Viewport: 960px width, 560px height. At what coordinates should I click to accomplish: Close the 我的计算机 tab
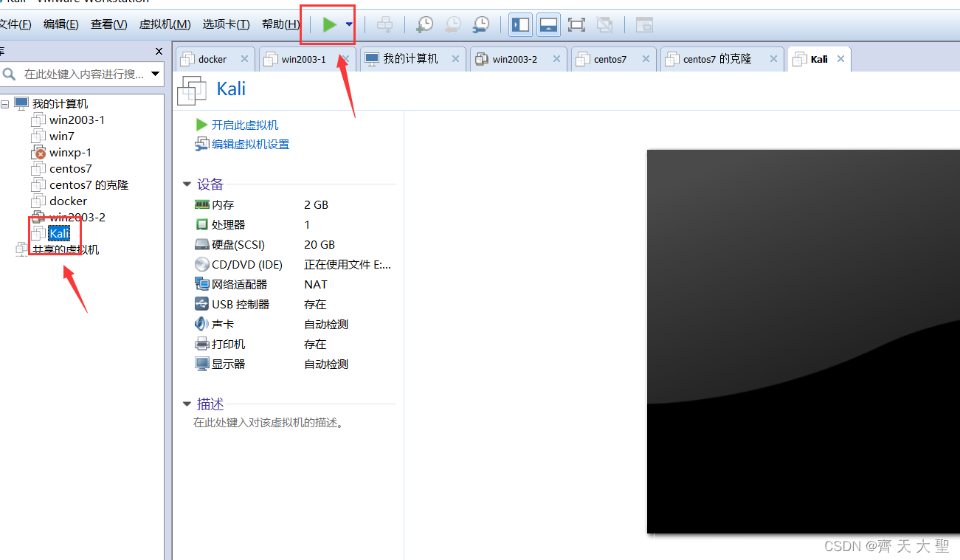455,59
